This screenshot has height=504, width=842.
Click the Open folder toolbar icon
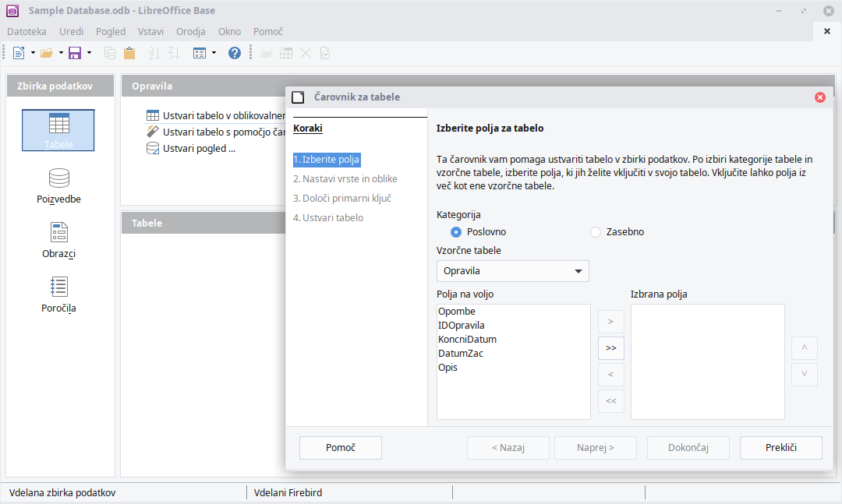click(46, 53)
